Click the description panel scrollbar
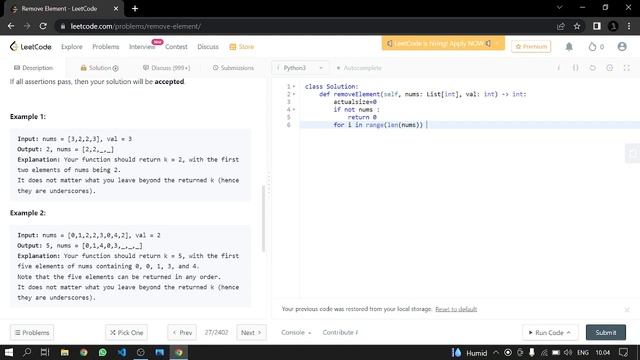The image size is (640, 360). (263, 219)
